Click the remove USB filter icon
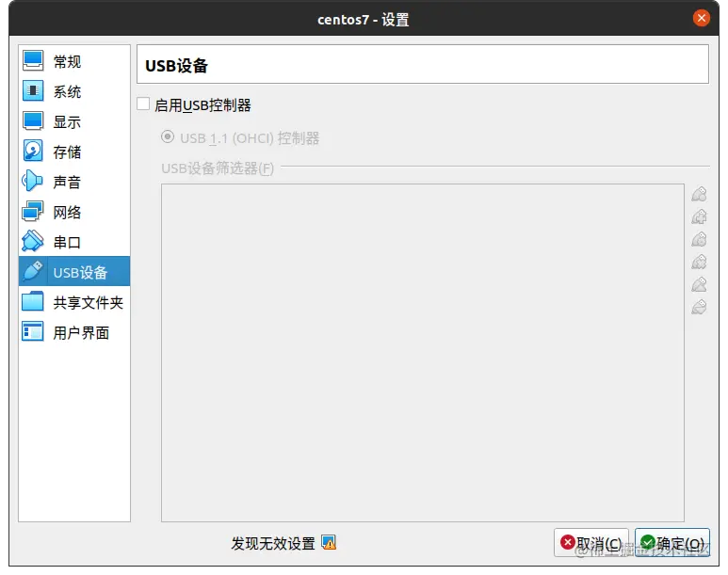The image size is (728, 575). 699,262
